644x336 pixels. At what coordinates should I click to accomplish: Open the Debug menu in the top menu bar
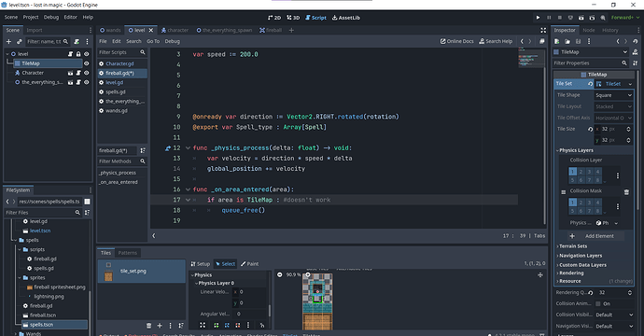point(51,17)
